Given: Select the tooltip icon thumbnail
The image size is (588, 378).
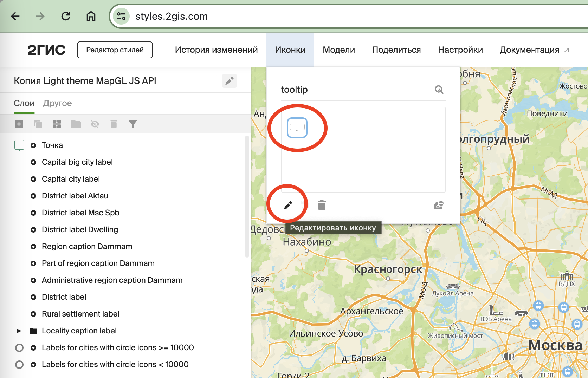Looking at the screenshot, I should pos(297,128).
